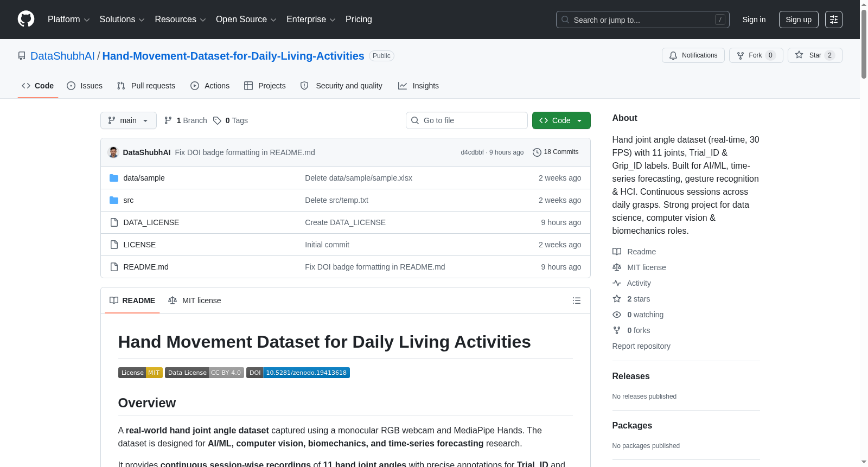Screen dimensions: 868x467
Task: Select the Code repository tab
Action: (38, 86)
